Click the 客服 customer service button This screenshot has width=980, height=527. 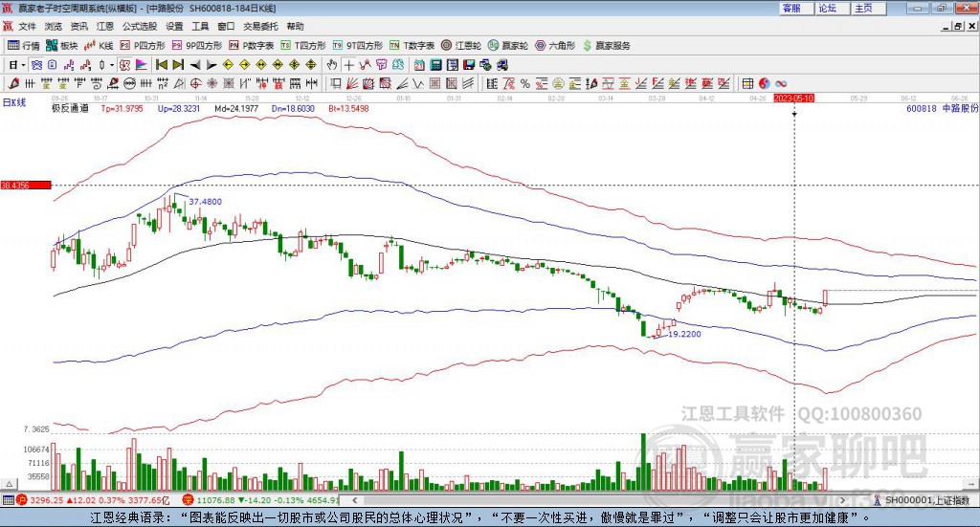(x=795, y=8)
